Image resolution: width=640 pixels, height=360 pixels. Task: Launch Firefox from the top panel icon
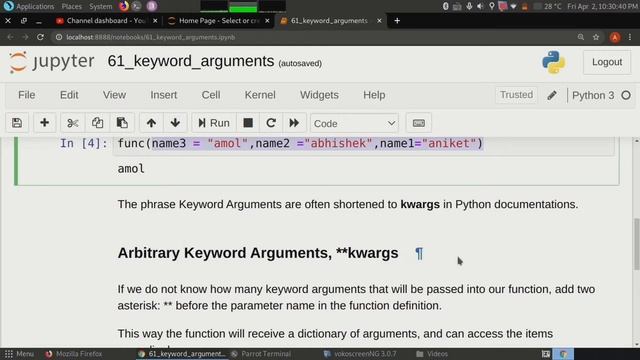tap(124, 6)
